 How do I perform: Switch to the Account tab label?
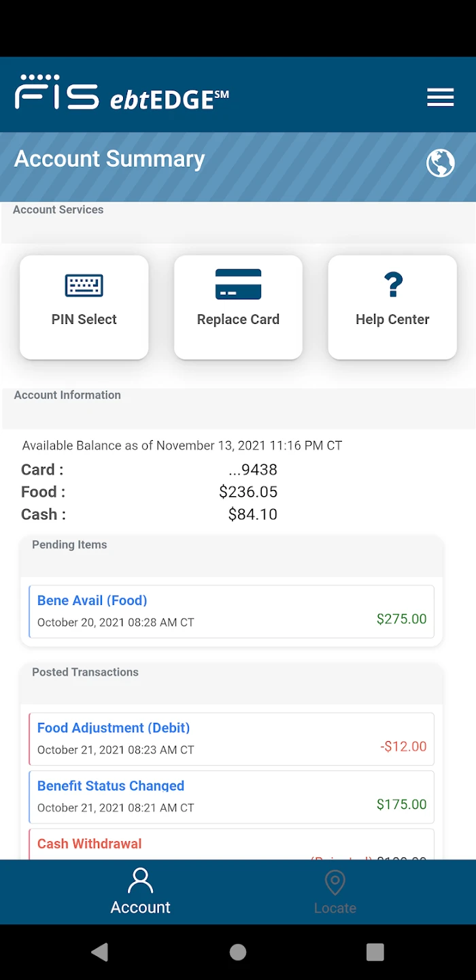click(x=140, y=907)
